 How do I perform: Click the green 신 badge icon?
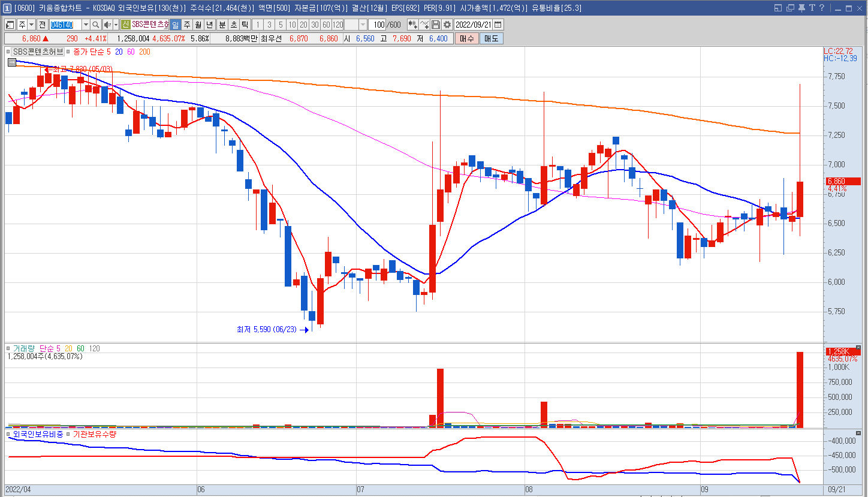coord(125,25)
